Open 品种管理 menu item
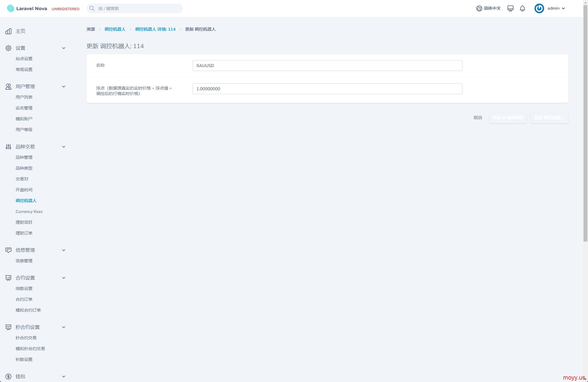The width and height of the screenshot is (588, 382). [x=24, y=157]
